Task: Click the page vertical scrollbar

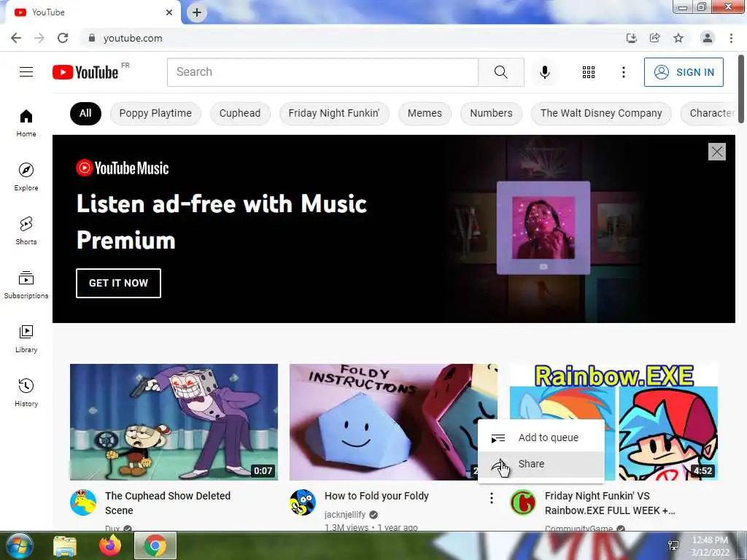Action: [x=741, y=90]
